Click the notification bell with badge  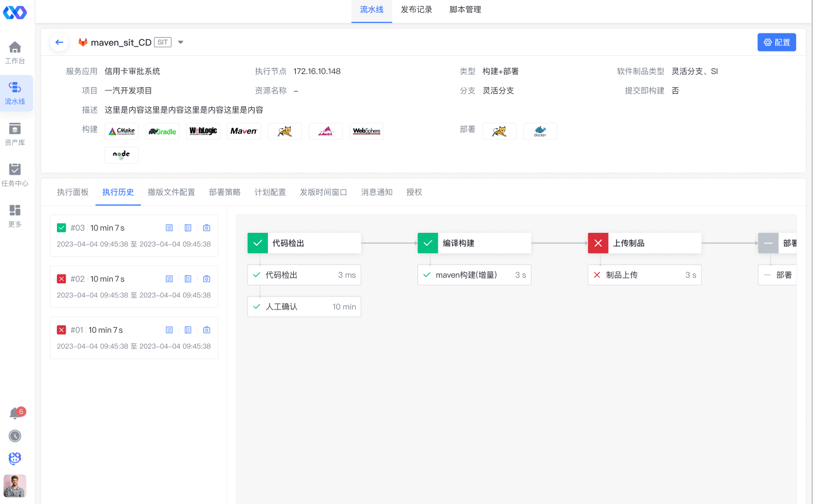[15, 414]
